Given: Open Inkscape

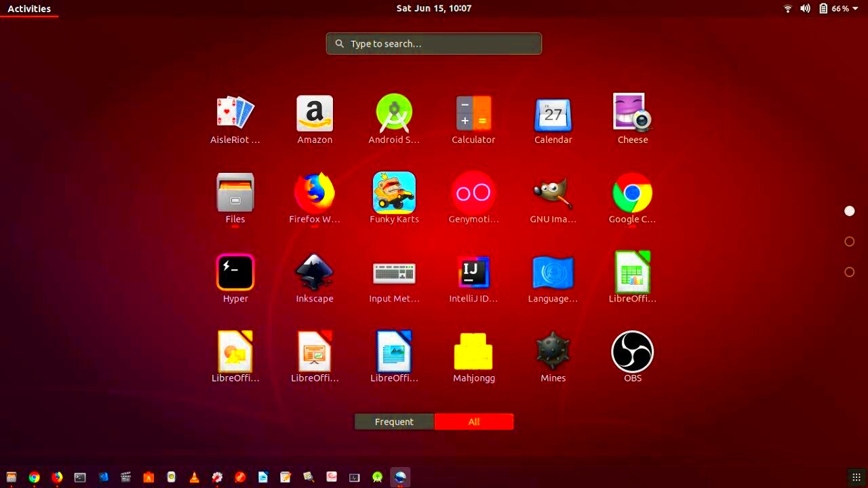Looking at the screenshot, I should click(x=315, y=278).
